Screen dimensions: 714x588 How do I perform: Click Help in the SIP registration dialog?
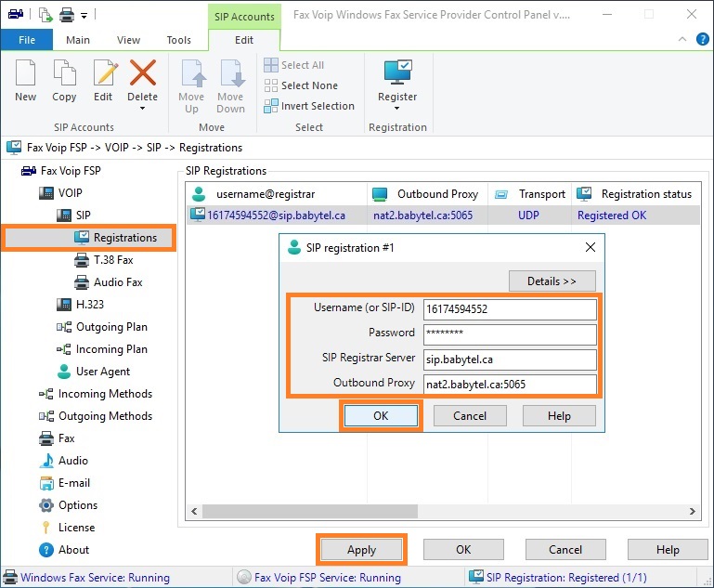tap(559, 416)
